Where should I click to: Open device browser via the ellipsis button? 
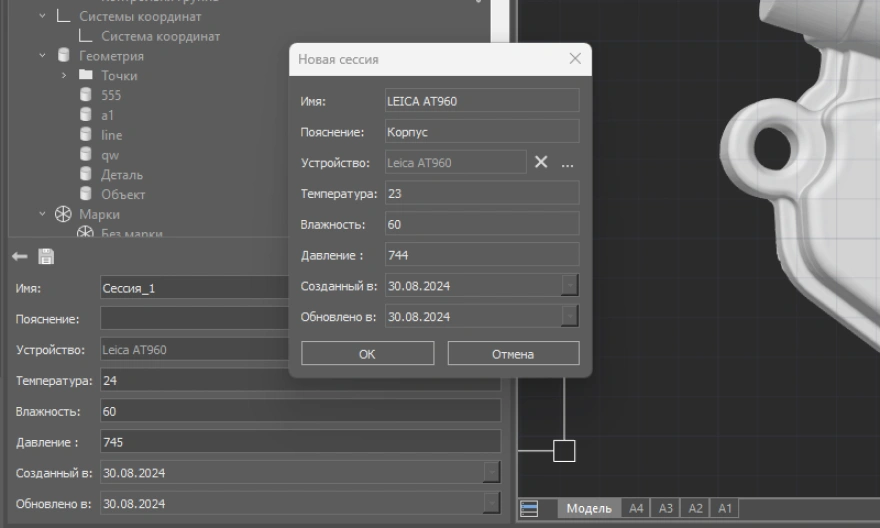pyautogui.click(x=567, y=162)
